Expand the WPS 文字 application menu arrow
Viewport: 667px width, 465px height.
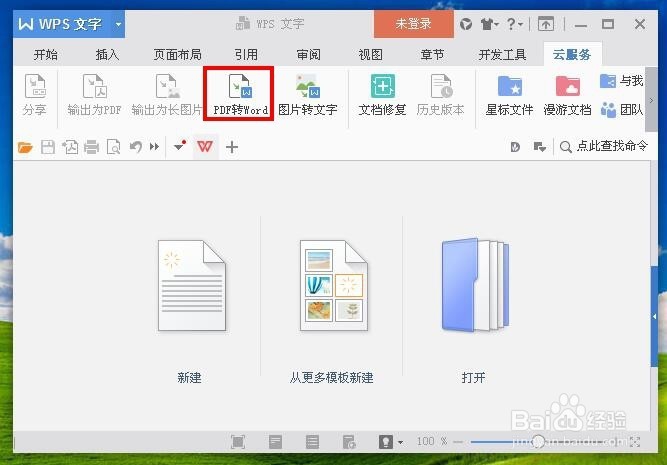(x=119, y=24)
